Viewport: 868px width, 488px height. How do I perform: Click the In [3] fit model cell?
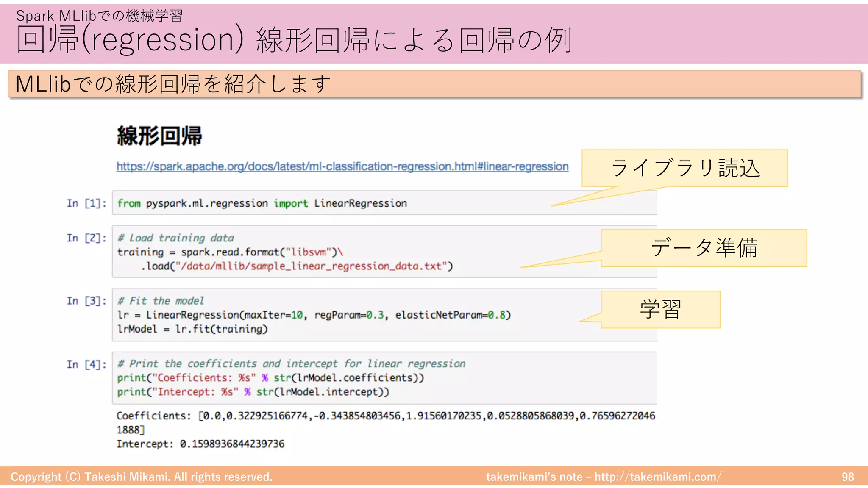pyautogui.click(x=384, y=315)
